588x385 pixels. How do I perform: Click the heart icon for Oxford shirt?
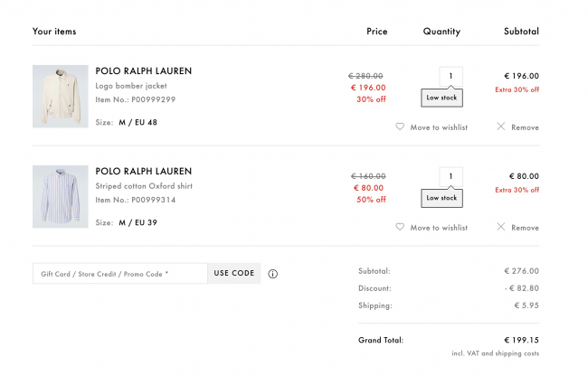400,227
